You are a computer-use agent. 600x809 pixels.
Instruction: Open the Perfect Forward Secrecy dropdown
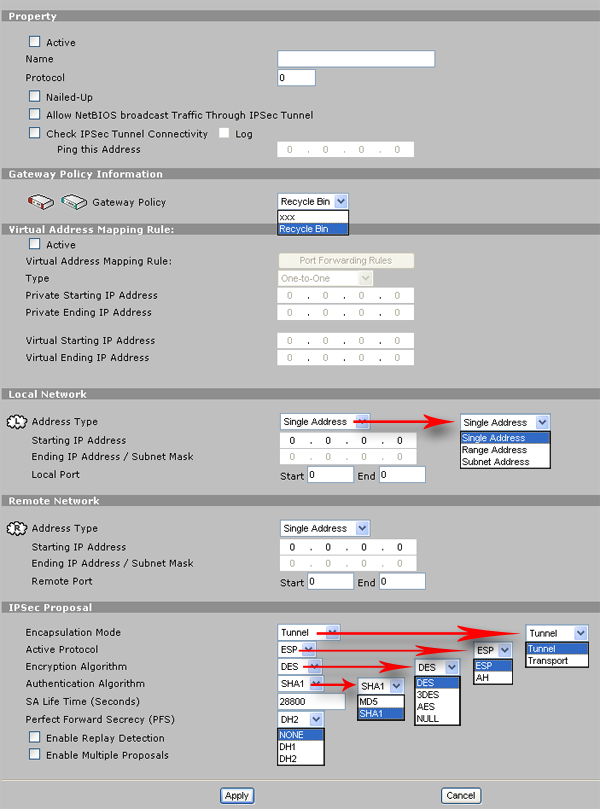(x=301, y=719)
